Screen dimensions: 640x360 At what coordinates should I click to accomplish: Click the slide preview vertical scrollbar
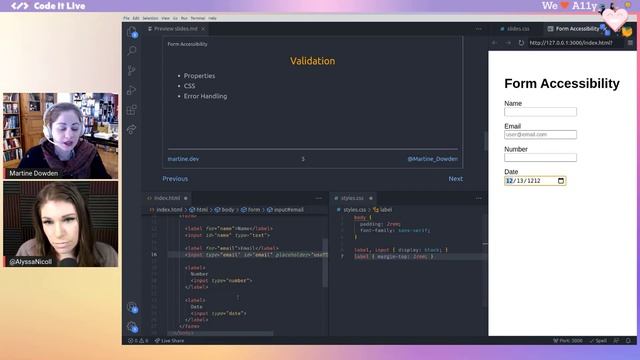(485, 141)
